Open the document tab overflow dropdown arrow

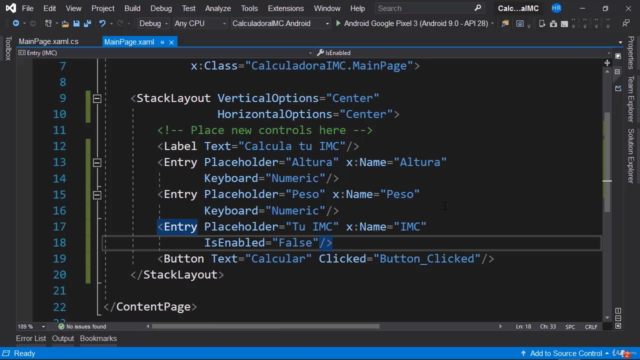pyautogui.click(x=620, y=42)
